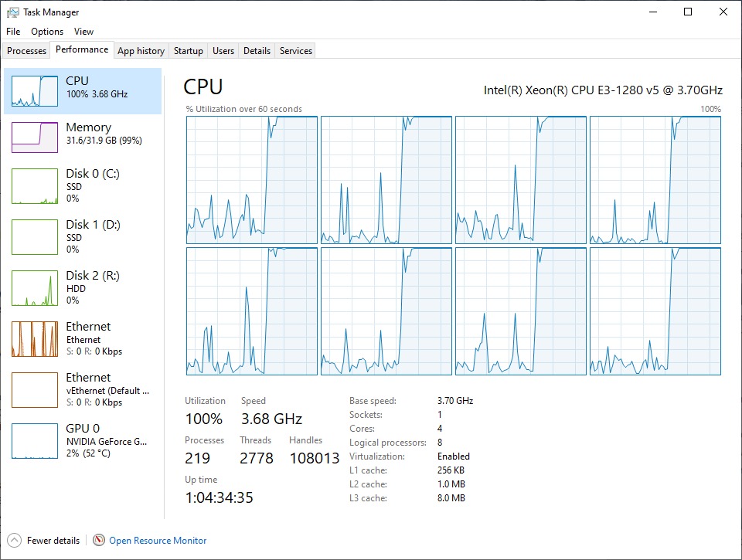Open the View menu
742x560 pixels.
click(83, 32)
